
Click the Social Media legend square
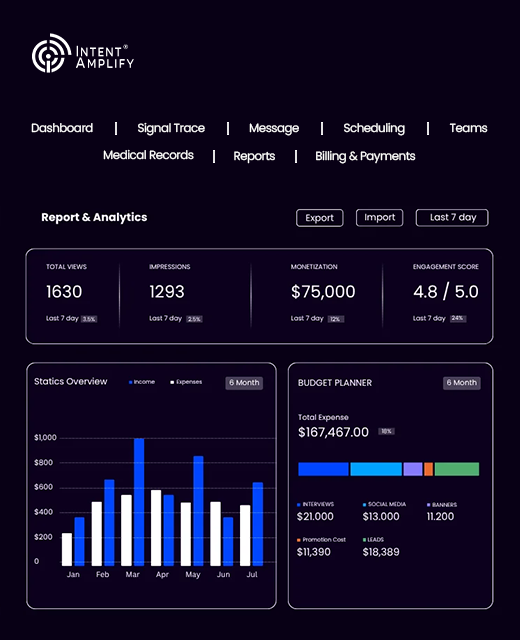tap(364, 505)
